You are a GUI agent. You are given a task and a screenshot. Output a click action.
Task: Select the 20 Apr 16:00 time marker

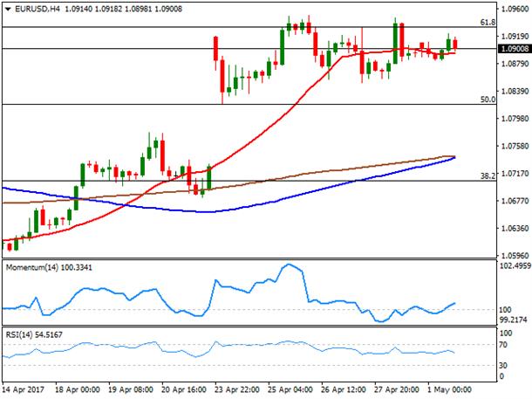click(x=183, y=389)
